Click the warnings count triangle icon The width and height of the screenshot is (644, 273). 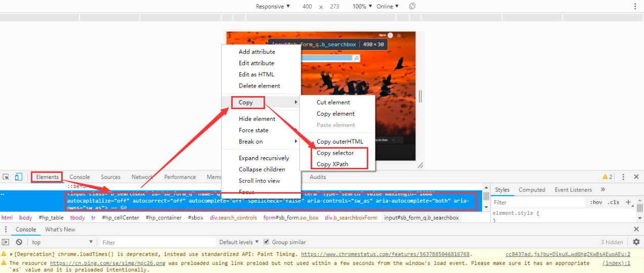pyautogui.click(x=605, y=177)
